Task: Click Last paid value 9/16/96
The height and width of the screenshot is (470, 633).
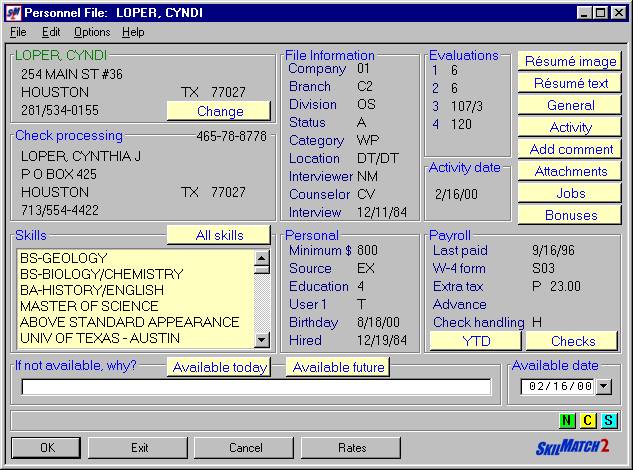Action: tap(553, 250)
